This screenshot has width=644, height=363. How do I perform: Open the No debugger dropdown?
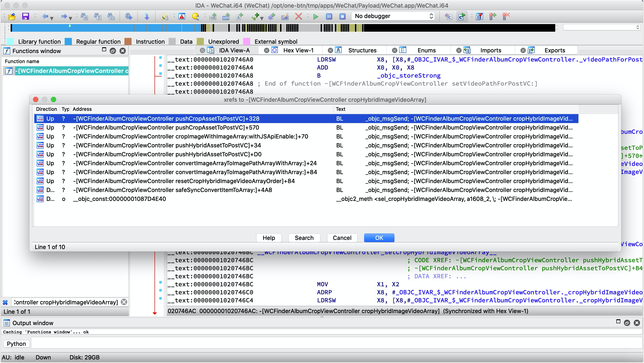pos(393,16)
